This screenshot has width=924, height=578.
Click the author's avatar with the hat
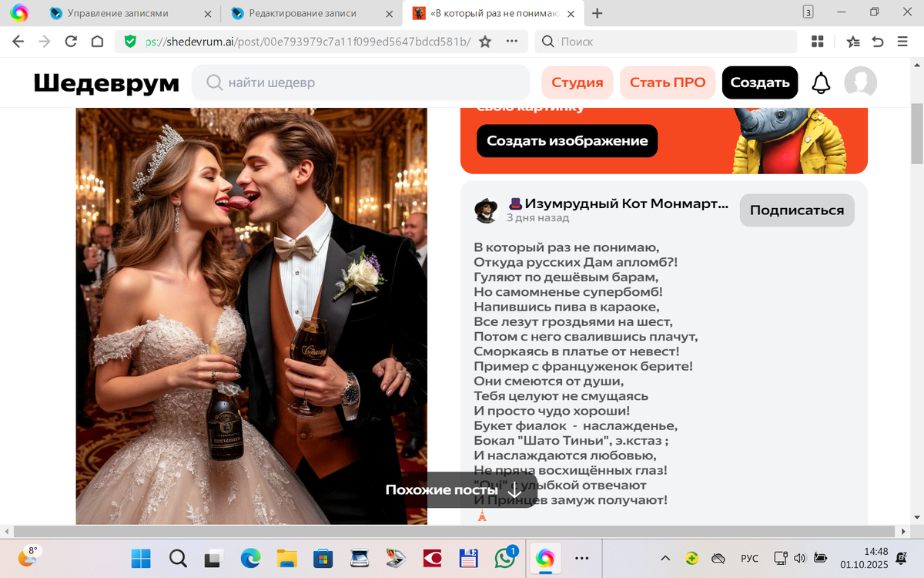(x=487, y=210)
